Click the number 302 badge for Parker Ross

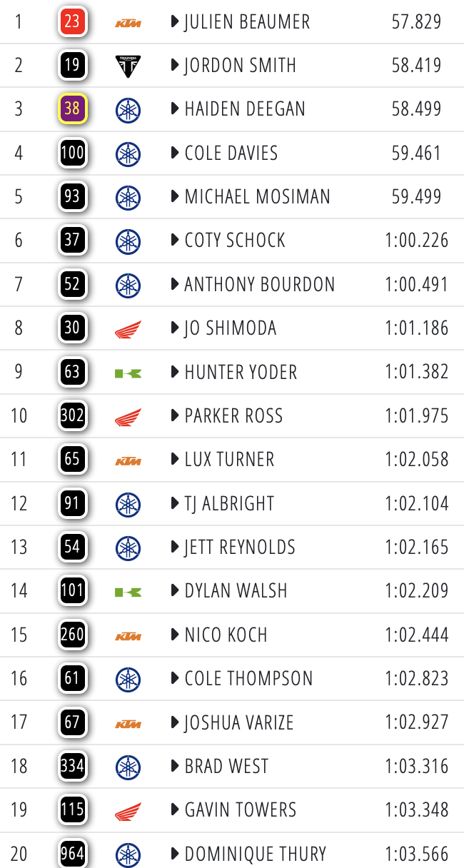(x=72, y=415)
